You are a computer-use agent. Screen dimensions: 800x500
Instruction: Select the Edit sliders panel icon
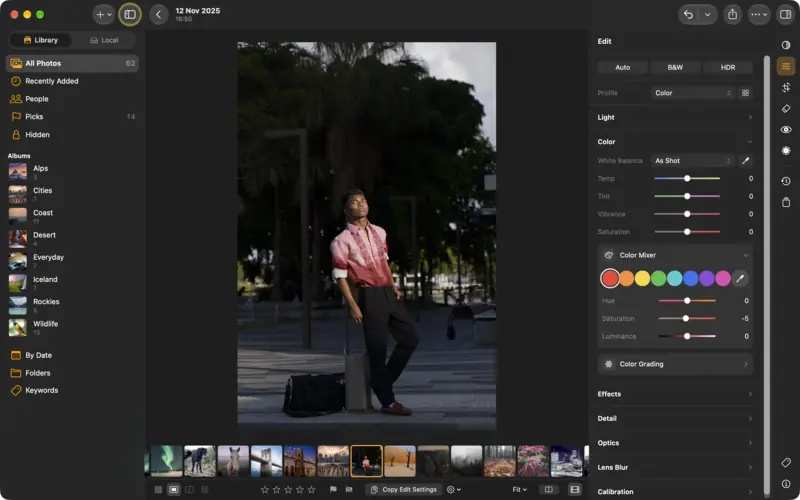[786, 66]
